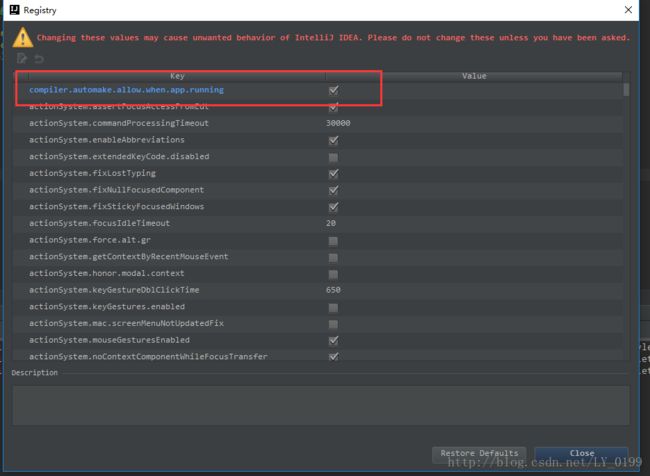The width and height of the screenshot is (650, 476).
Task: Uncheck the actionSystem.fixLostTyping checkbox
Action: [333, 173]
